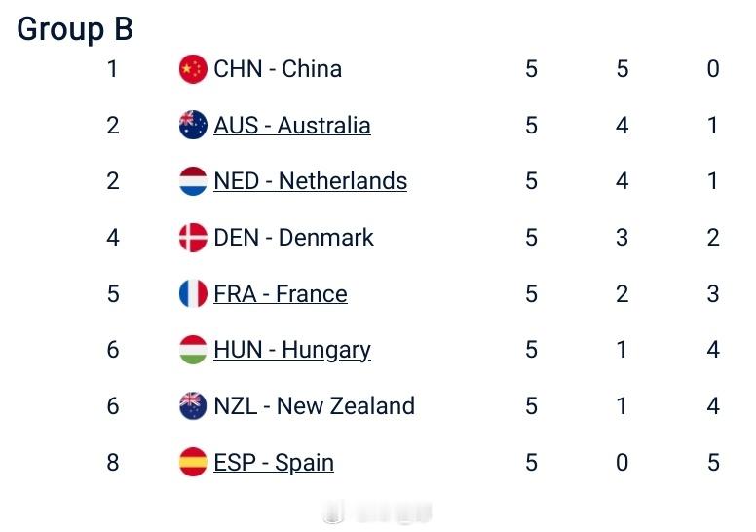Click the Group B heading
This screenshot has width=756, height=532.
pyautogui.click(x=75, y=29)
